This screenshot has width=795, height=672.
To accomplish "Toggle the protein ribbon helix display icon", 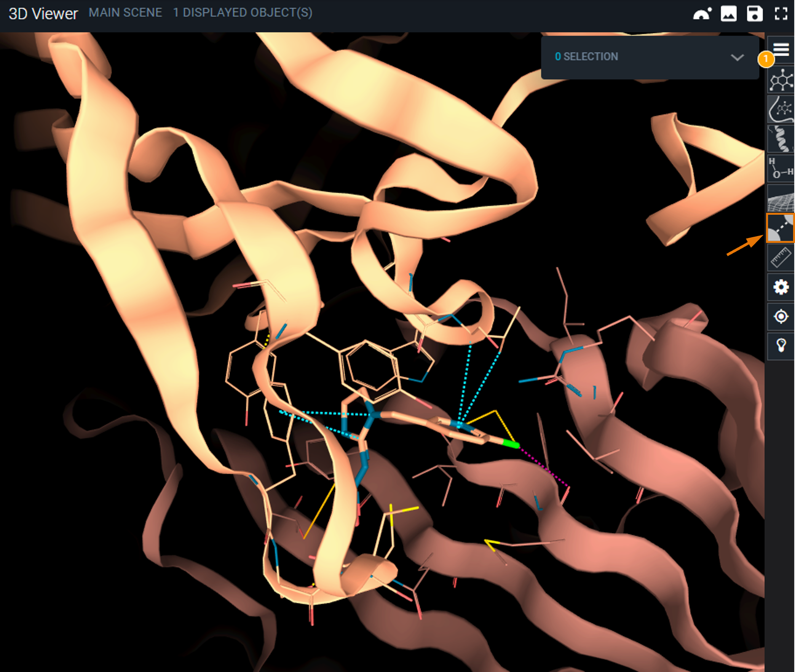I will [x=781, y=139].
